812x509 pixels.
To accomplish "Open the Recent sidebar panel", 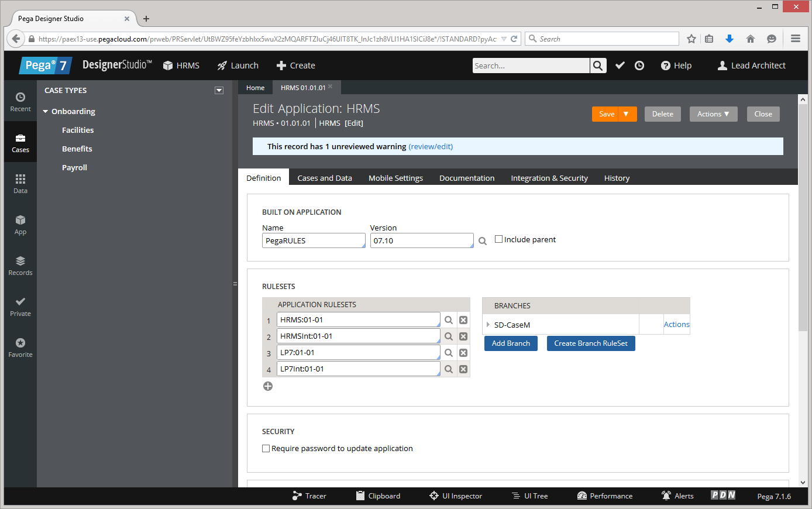I will [x=20, y=102].
